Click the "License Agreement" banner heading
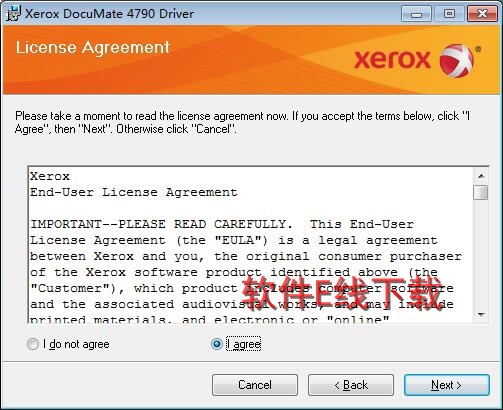Screen dimensions: 503x410 [x=93, y=48]
